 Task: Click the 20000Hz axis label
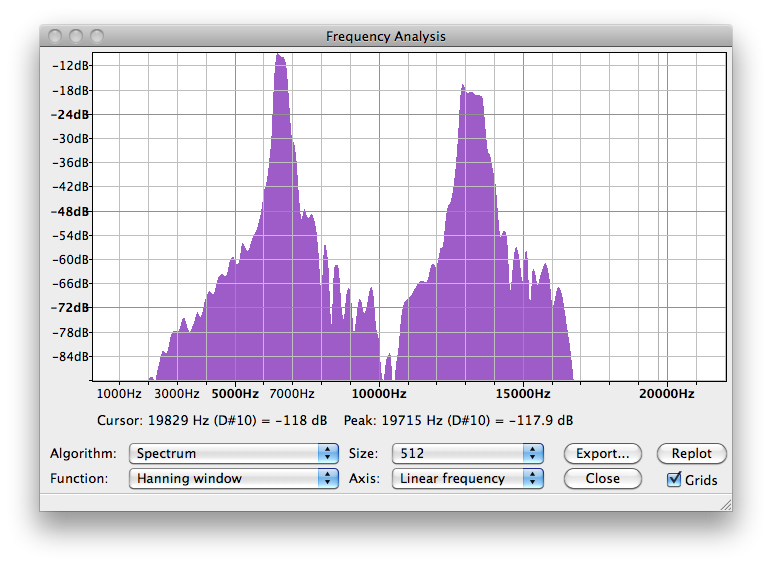pyautogui.click(x=667, y=394)
